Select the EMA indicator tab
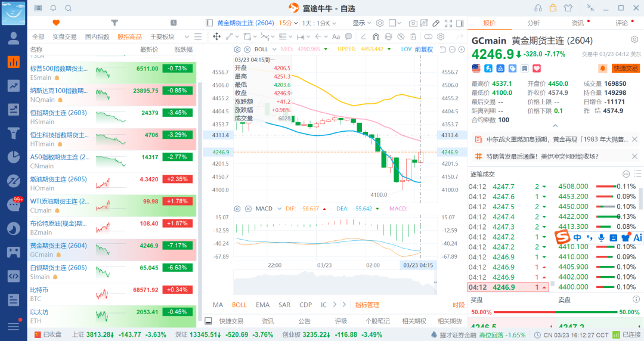644x341 pixels. (x=263, y=305)
